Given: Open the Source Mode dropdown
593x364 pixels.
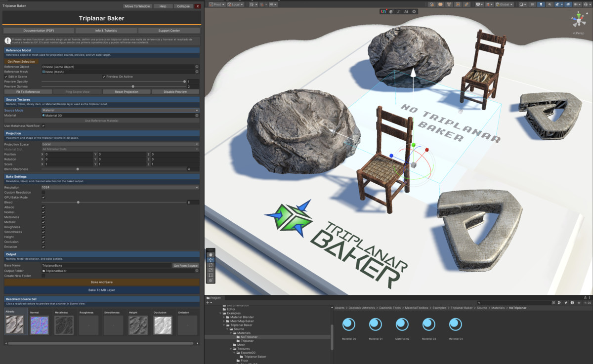Looking at the screenshot, I should 120,111.
